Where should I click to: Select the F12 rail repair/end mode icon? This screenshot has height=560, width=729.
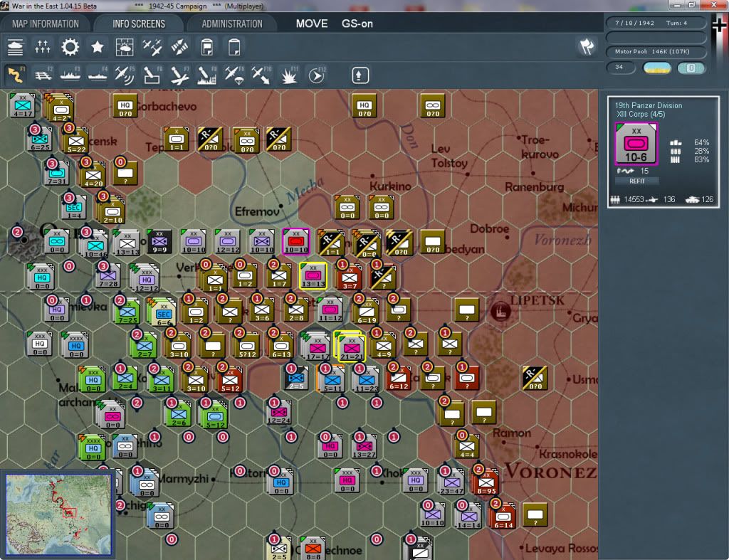tap(317, 75)
